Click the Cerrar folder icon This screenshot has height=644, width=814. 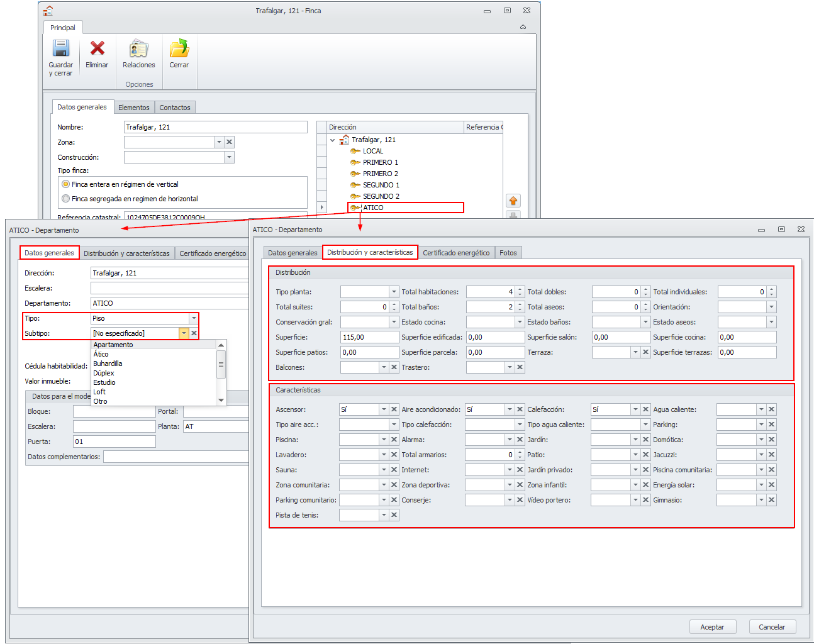(x=179, y=48)
